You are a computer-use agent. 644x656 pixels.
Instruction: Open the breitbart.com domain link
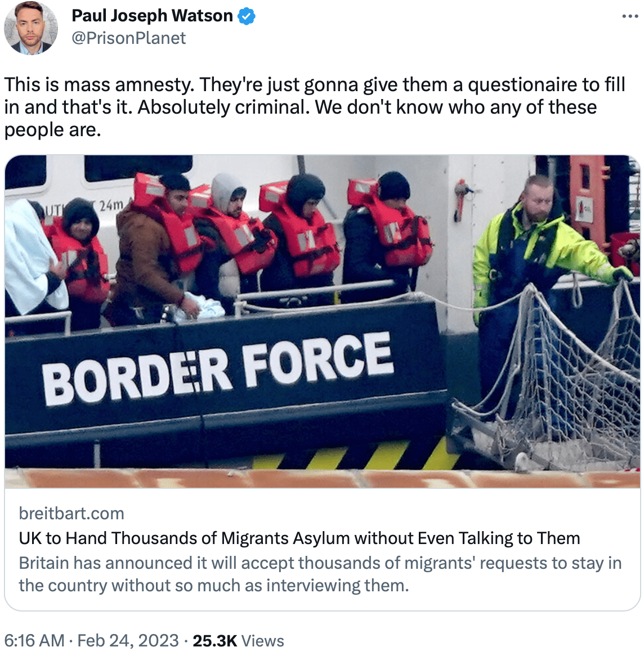click(71, 513)
